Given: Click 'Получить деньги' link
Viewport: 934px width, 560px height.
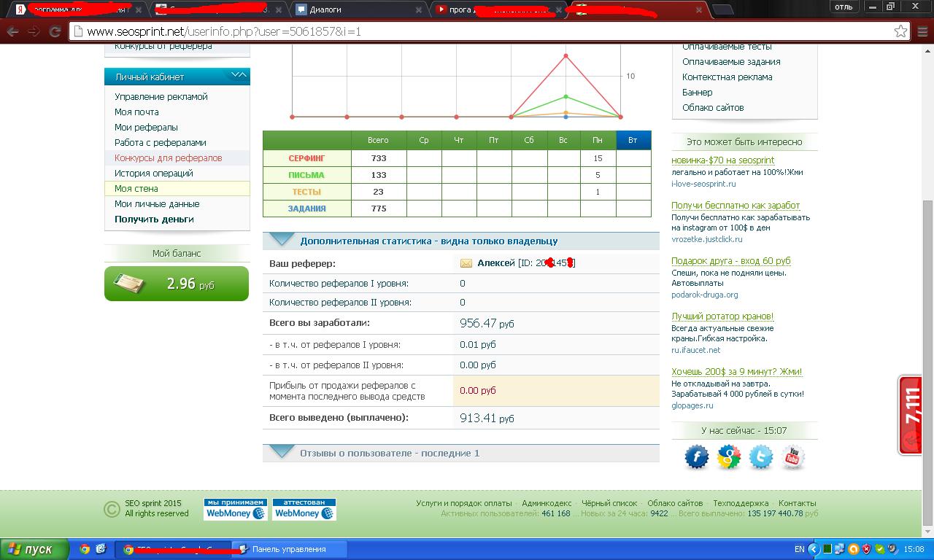Looking at the screenshot, I should [154, 219].
